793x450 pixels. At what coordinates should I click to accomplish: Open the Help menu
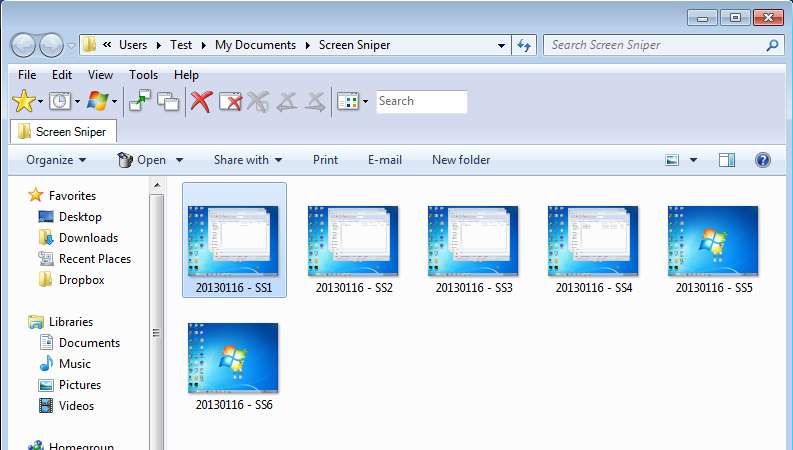click(x=186, y=75)
